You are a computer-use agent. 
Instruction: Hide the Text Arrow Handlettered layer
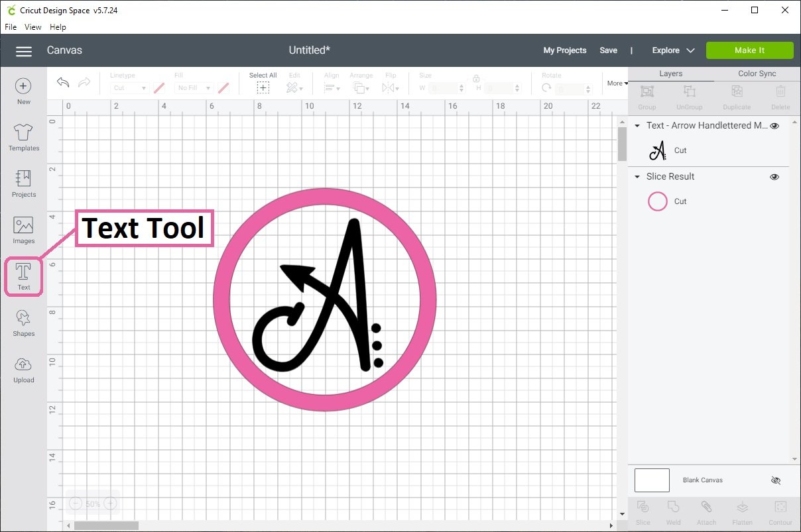click(x=774, y=126)
